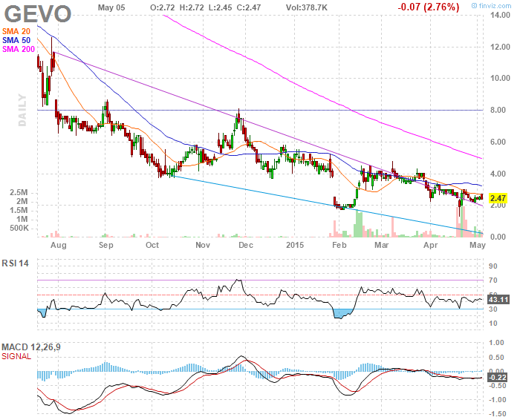
Task: Click the SMA 50 legend label
Action: [16, 40]
